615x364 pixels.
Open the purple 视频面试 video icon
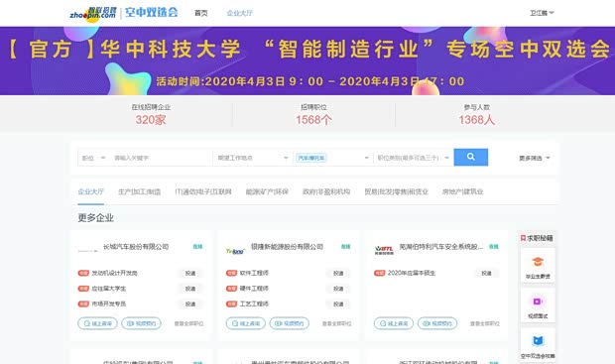click(538, 302)
